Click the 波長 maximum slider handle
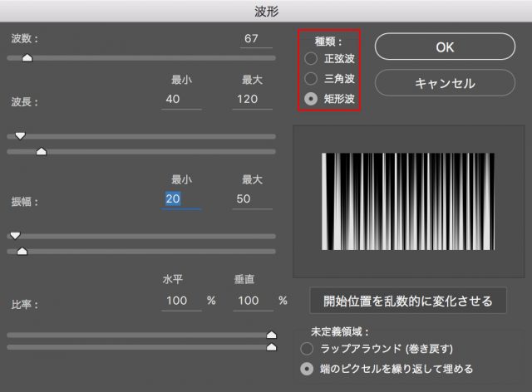 coord(42,151)
